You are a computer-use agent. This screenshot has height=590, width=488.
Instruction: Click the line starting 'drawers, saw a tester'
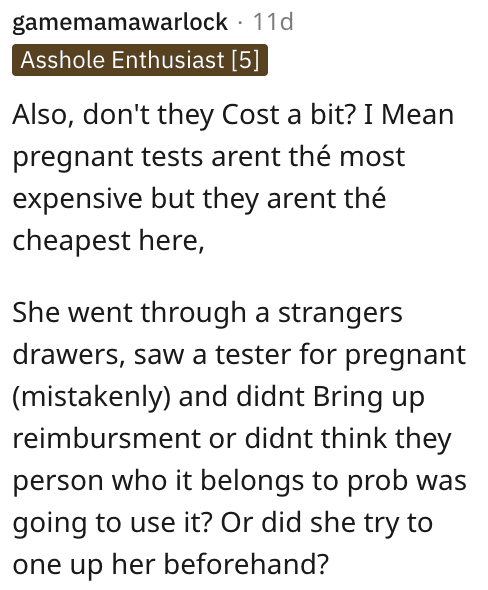tap(239, 355)
